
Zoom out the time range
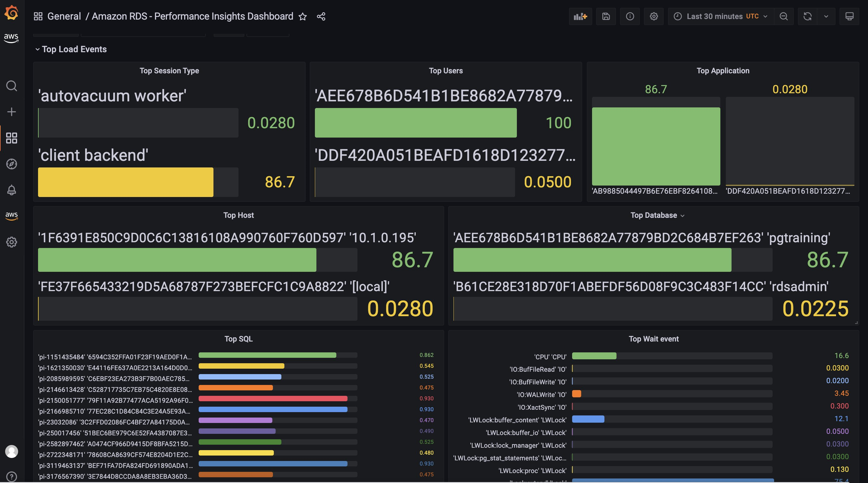point(783,17)
